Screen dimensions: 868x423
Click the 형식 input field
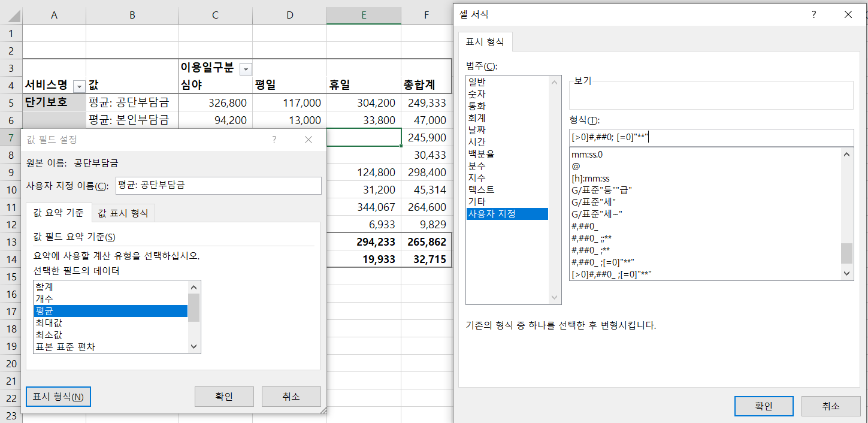711,138
